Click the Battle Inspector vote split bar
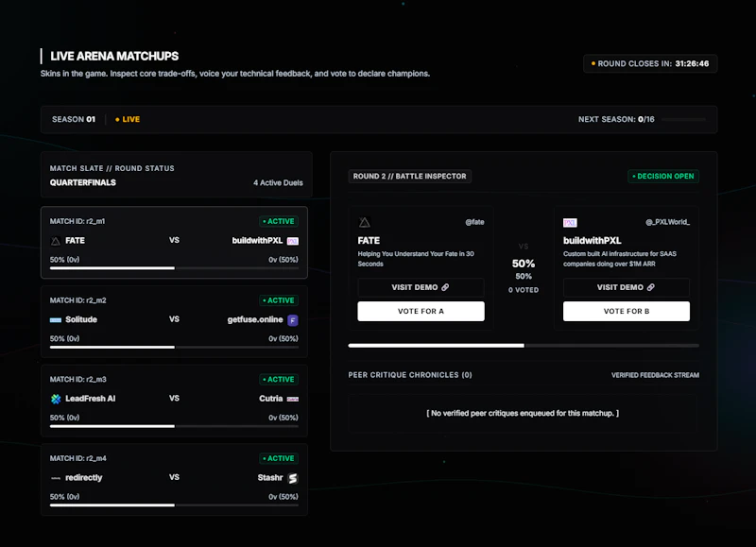This screenshot has height=547, width=756. [524, 346]
